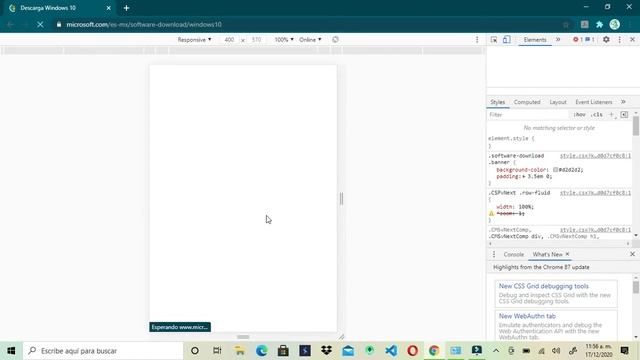
Task: Open Dropbox from taskbar
Action: 326,351
